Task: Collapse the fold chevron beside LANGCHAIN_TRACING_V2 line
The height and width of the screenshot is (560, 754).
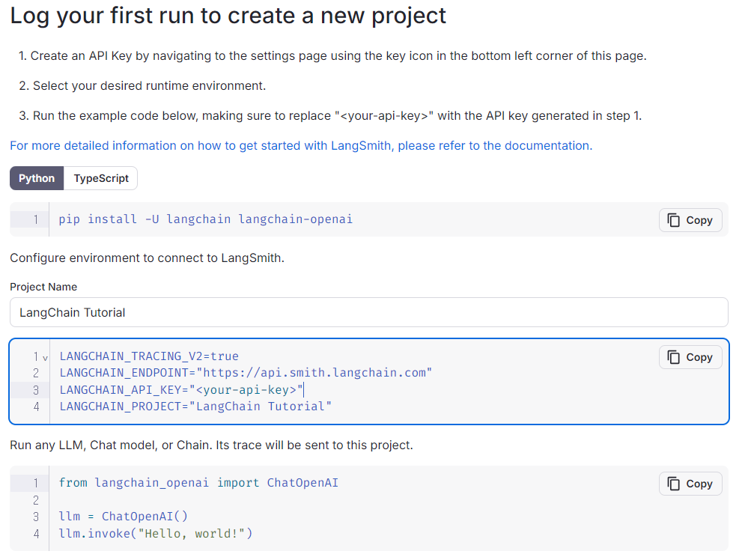Action: [45, 357]
